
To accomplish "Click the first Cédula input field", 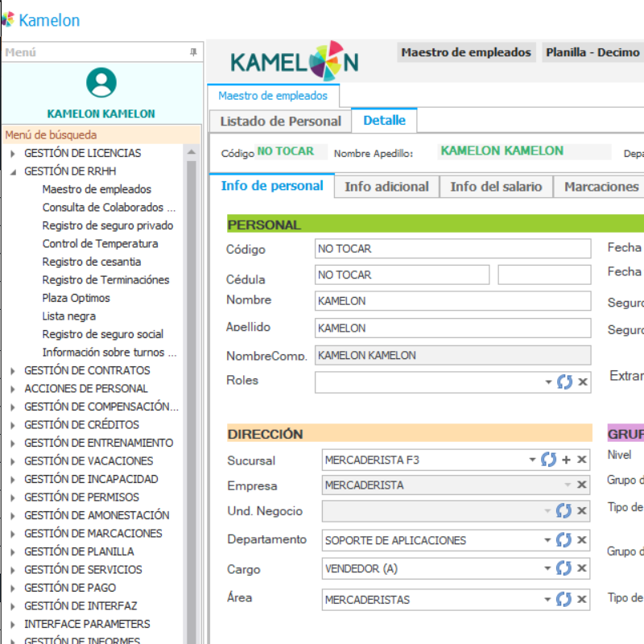I will coord(402,275).
